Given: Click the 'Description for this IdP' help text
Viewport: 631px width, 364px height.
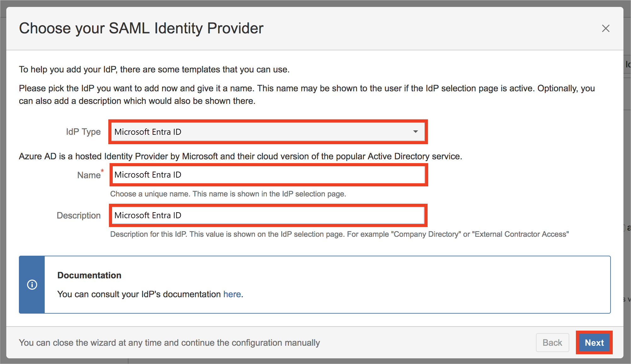Looking at the screenshot, I should (339, 234).
